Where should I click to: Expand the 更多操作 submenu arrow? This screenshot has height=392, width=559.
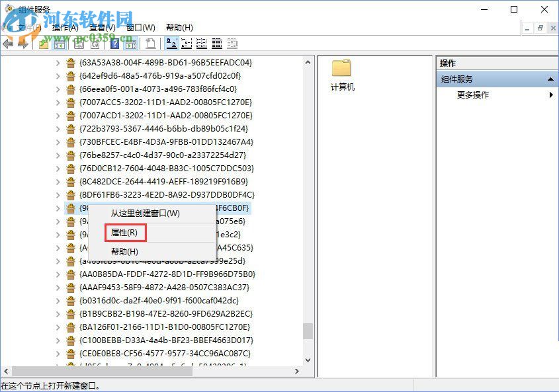tap(551, 95)
